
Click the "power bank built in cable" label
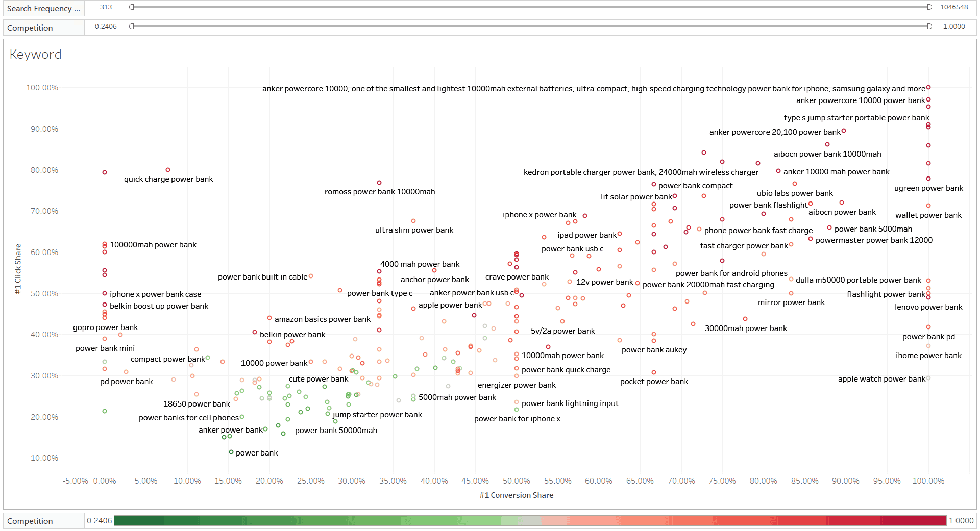[x=263, y=277]
